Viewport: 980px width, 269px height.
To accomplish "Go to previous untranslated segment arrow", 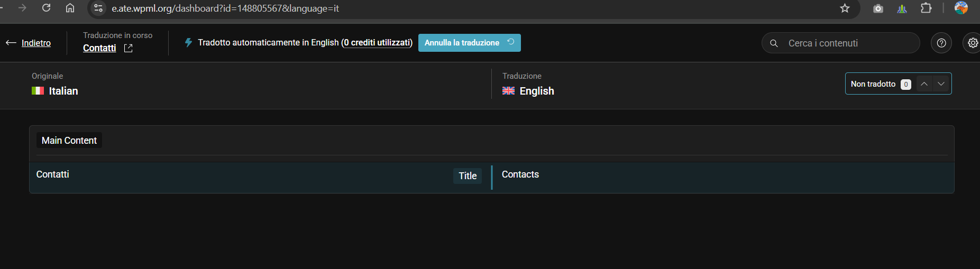I will (x=924, y=84).
